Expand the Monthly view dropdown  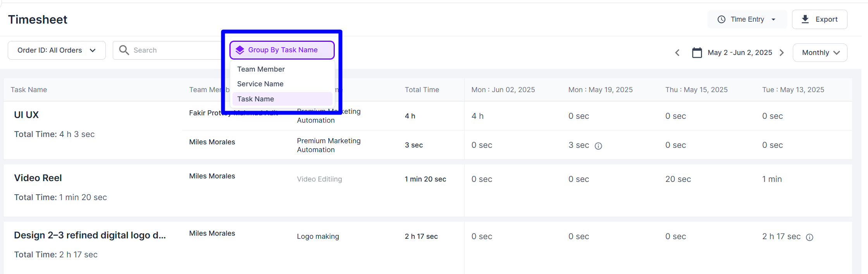tap(820, 53)
